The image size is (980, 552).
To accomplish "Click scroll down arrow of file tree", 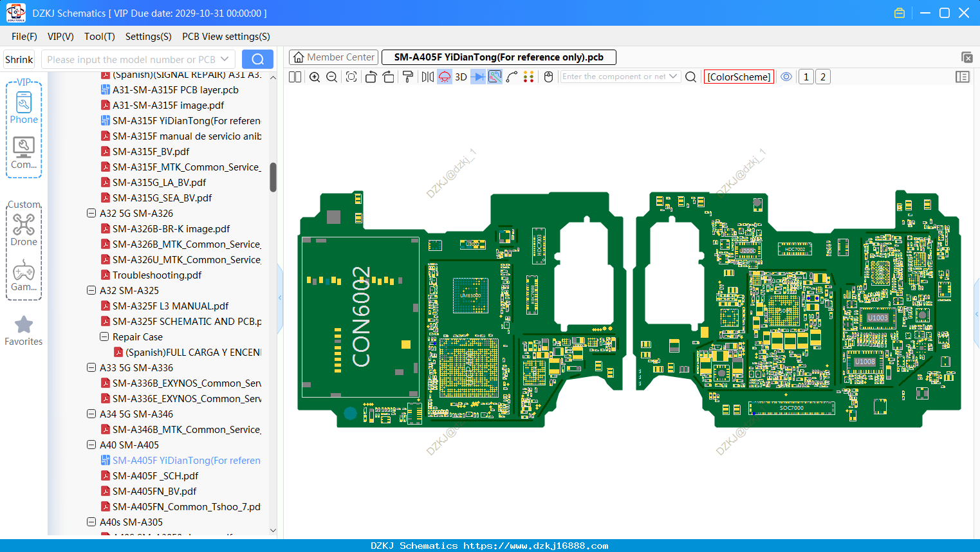I will click(273, 531).
